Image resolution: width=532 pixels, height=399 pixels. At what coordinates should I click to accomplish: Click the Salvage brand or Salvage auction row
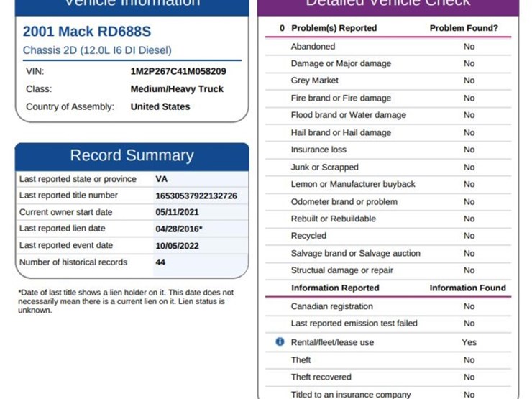point(355,253)
